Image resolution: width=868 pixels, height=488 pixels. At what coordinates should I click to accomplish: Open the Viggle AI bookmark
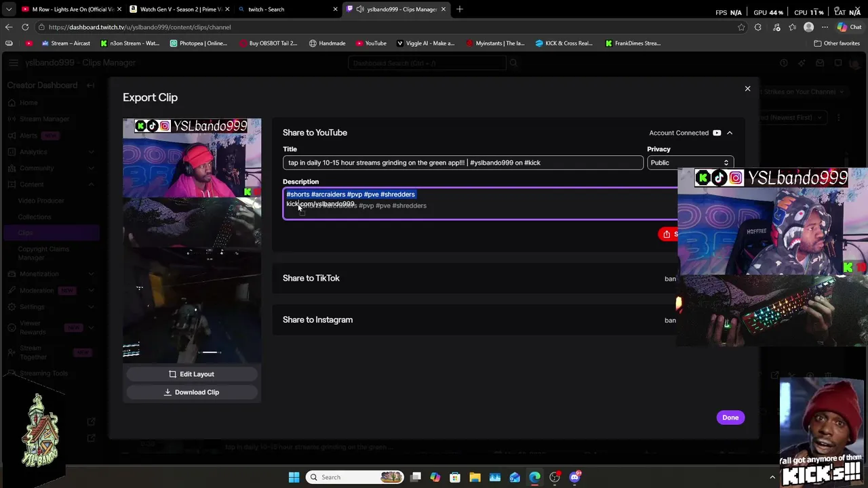pos(425,43)
